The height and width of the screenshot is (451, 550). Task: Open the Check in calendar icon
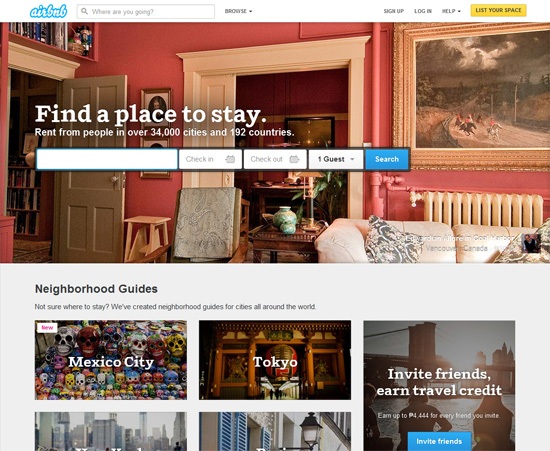[230, 159]
